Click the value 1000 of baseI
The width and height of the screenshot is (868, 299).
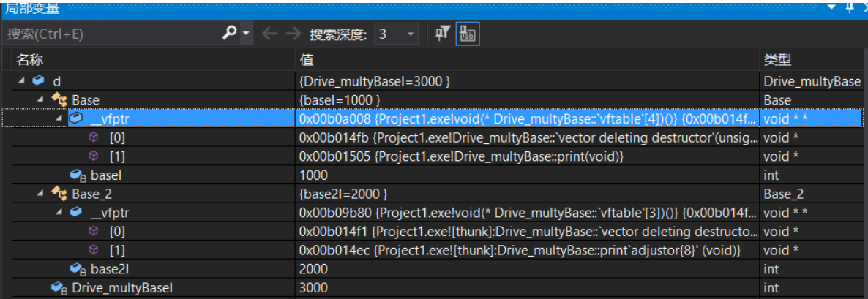coord(313,175)
